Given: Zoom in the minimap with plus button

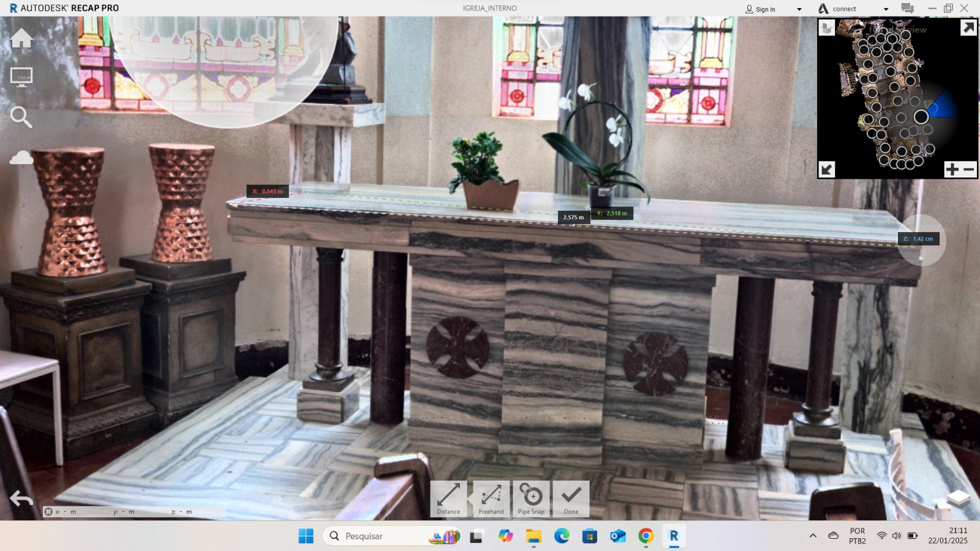Looking at the screenshot, I should [x=952, y=169].
